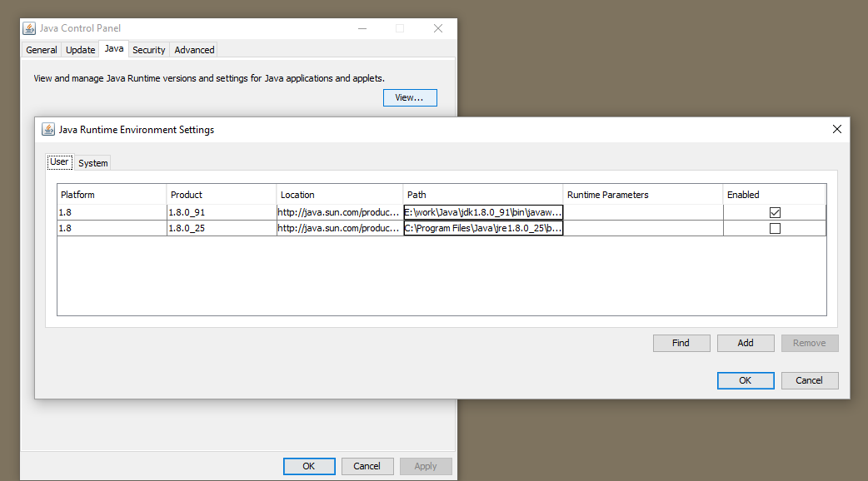Image resolution: width=868 pixels, height=481 pixels.
Task: Click the Path field starting C:\Program Files
Action: tap(483, 228)
